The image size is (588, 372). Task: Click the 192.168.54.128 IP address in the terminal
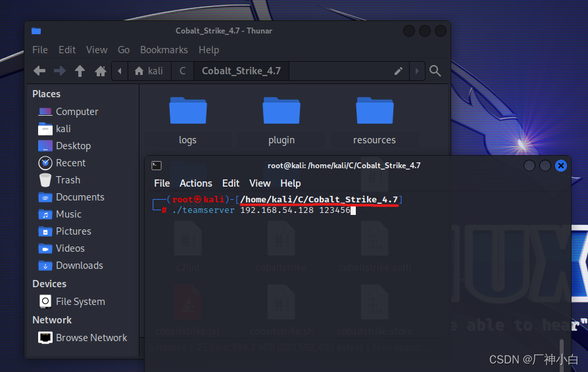pyautogui.click(x=277, y=210)
